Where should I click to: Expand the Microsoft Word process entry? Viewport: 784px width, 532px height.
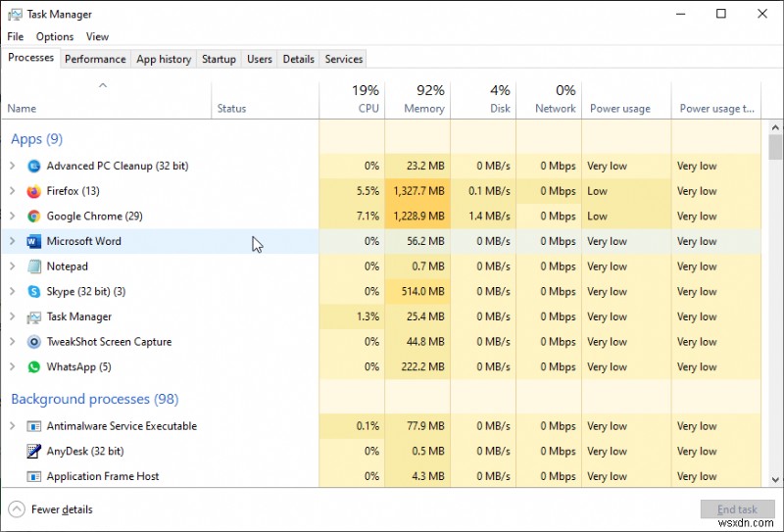click(x=13, y=241)
